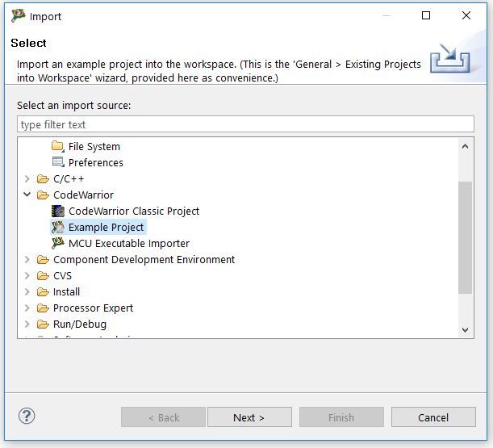Click the import source list scrollbar thumb
The height and width of the screenshot is (448, 493).
pos(465,237)
